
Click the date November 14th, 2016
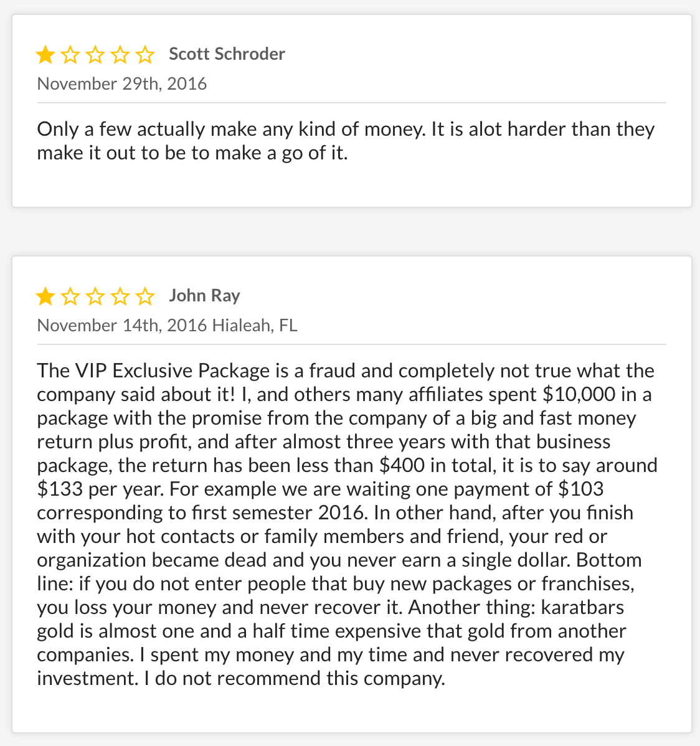(x=122, y=326)
